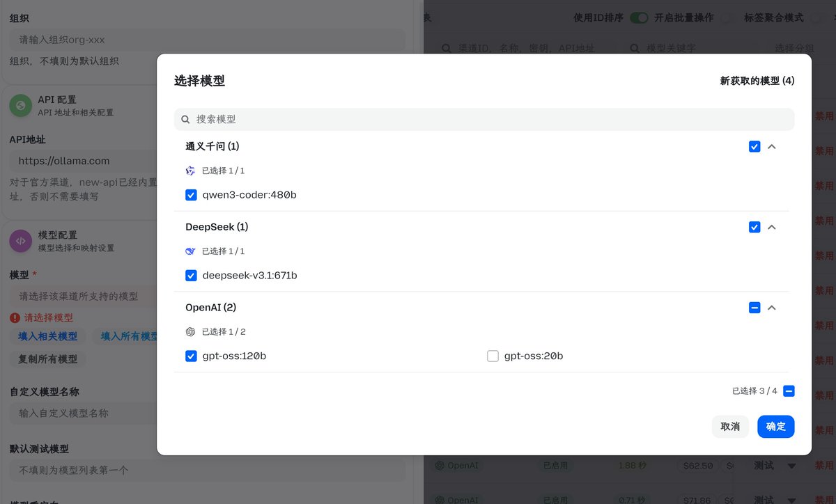The width and height of the screenshot is (836, 504).
Task: Click the OpenAI logo beside 已选择 1 / 2
Action: pyautogui.click(x=190, y=332)
